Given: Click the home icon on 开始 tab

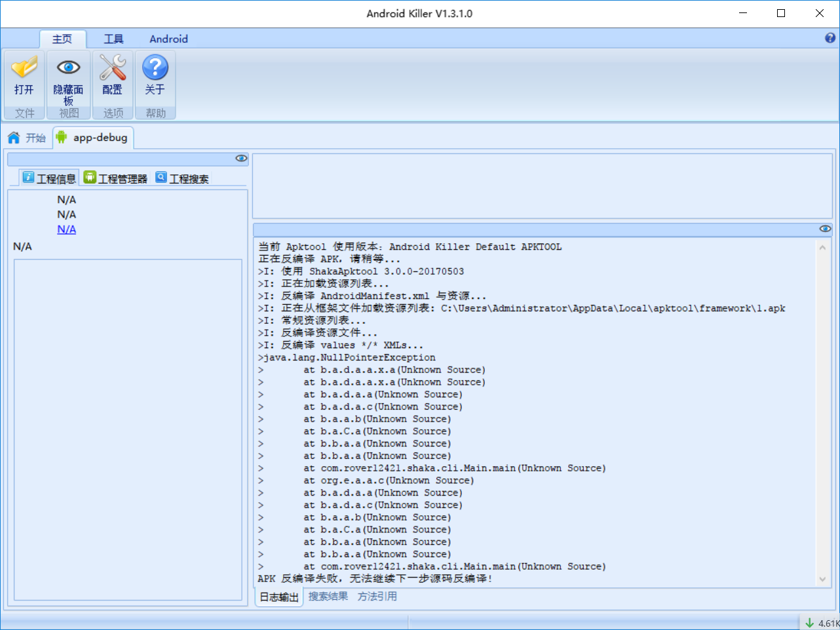Looking at the screenshot, I should click(13, 137).
